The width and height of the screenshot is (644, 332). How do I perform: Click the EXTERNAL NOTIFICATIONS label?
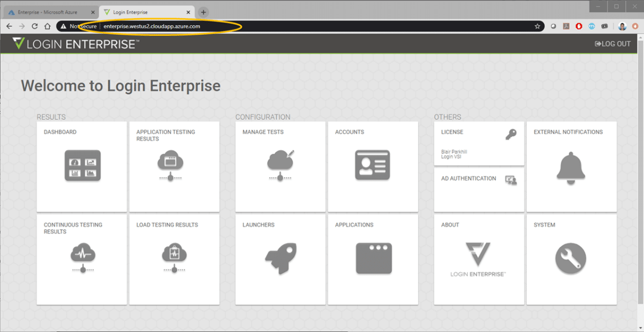(x=568, y=132)
